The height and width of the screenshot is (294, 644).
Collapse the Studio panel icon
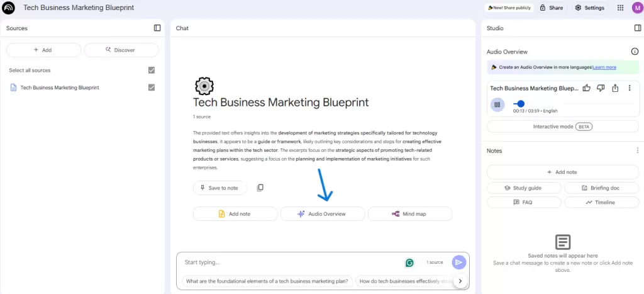(638, 28)
